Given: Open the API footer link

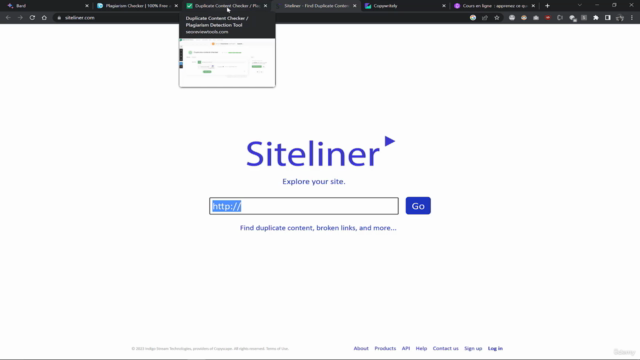Looking at the screenshot, I should pyautogui.click(x=406, y=348).
